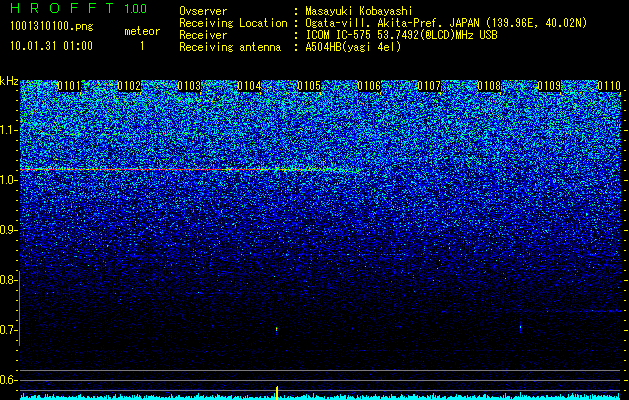Click the 0105 time marker
This screenshot has width=629, height=400.
(309, 86)
